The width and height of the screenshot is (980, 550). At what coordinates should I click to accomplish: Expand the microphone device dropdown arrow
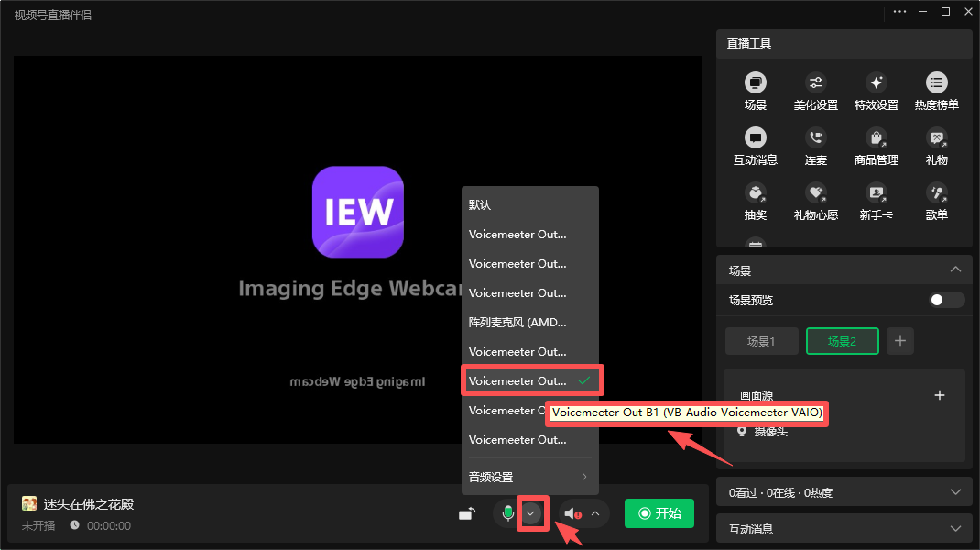[x=530, y=513]
